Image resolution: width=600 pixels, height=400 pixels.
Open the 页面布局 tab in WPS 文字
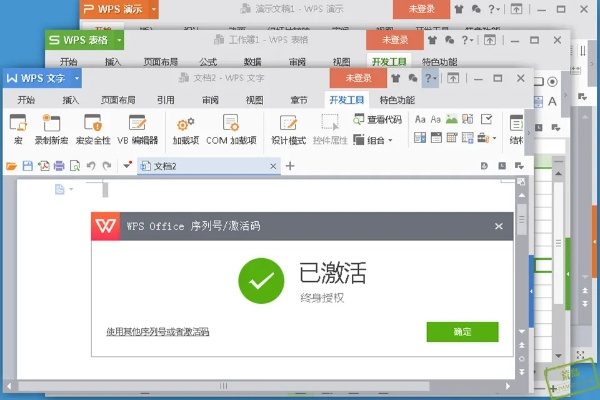[x=118, y=100]
